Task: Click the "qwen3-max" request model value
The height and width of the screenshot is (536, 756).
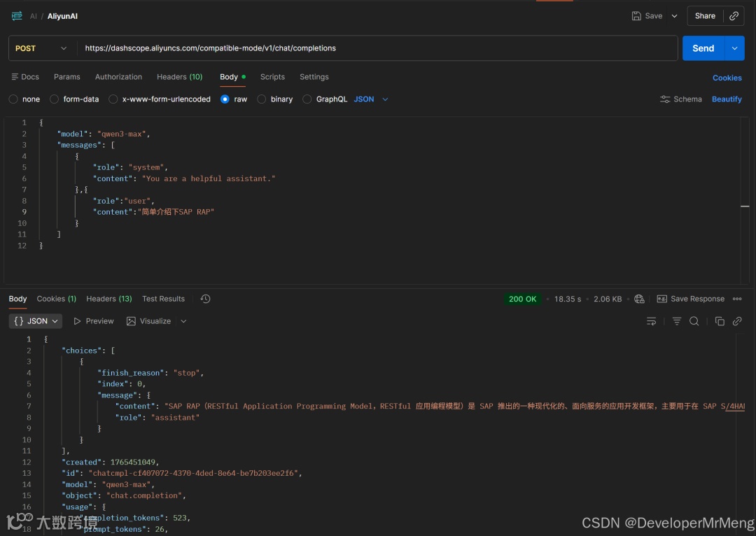Action: [123, 134]
